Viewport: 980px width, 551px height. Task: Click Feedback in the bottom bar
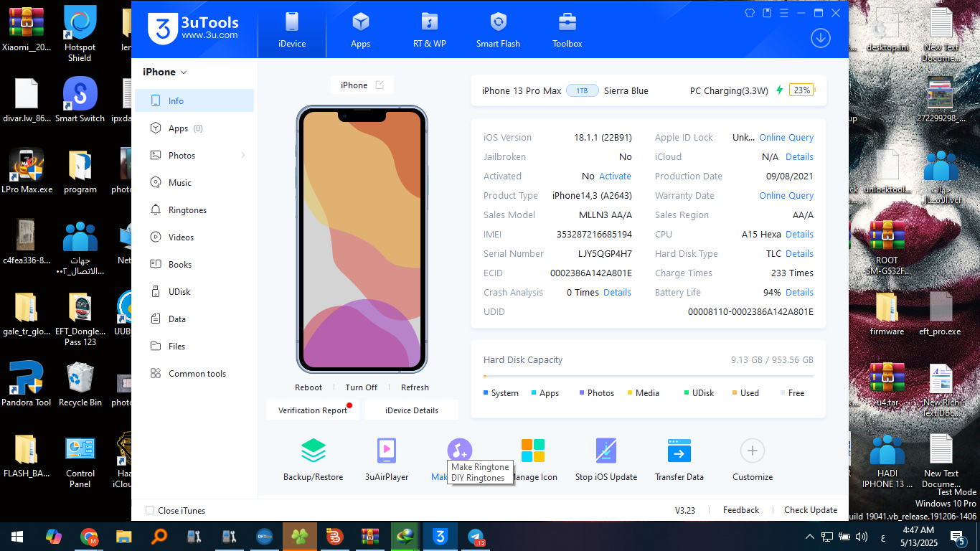(741, 510)
